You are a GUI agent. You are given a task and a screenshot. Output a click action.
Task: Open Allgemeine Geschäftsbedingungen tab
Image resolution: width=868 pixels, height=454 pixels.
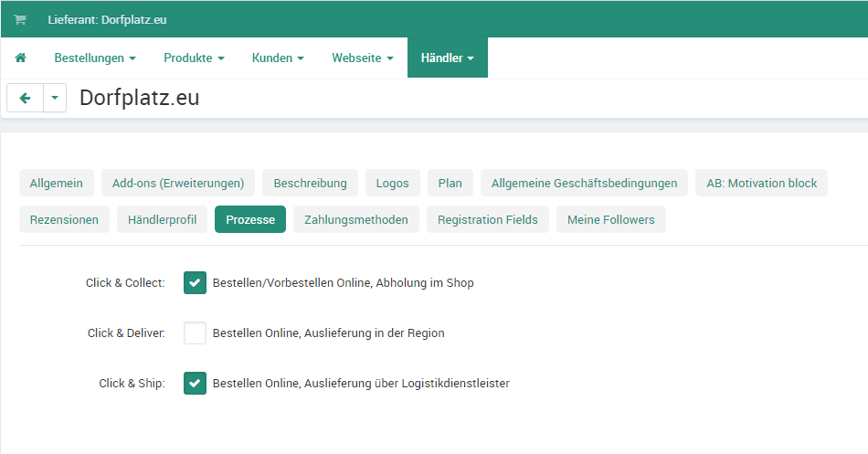pyautogui.click(x=584, y=184)
